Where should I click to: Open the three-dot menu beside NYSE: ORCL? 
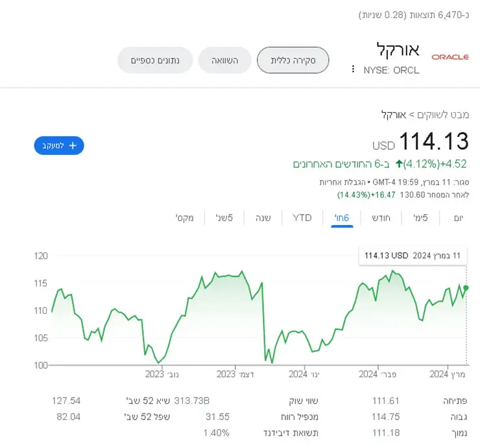[x=353, y=69]
